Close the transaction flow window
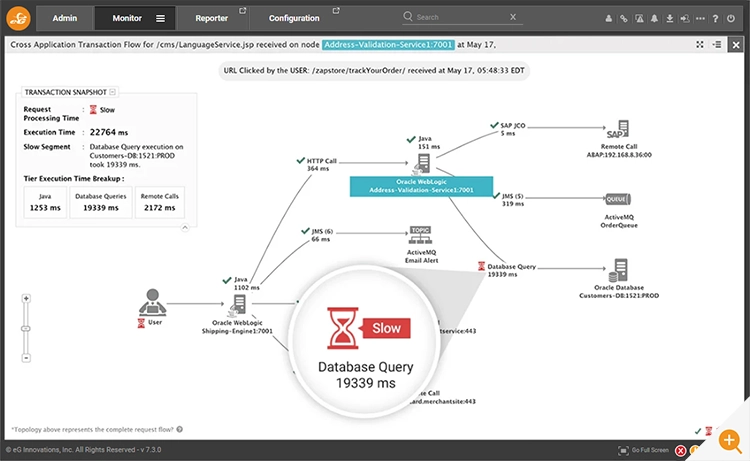The height and width of the screenshot is (461, 750). (736, 45)
